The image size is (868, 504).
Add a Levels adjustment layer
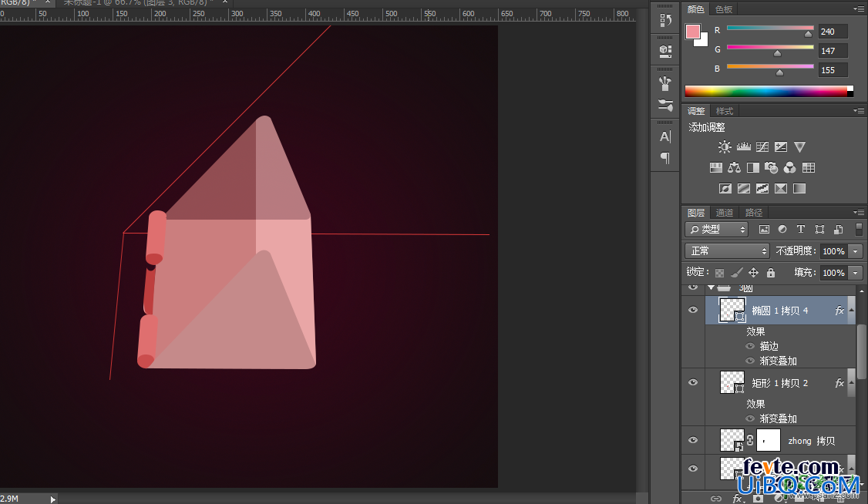coord(743,146)
